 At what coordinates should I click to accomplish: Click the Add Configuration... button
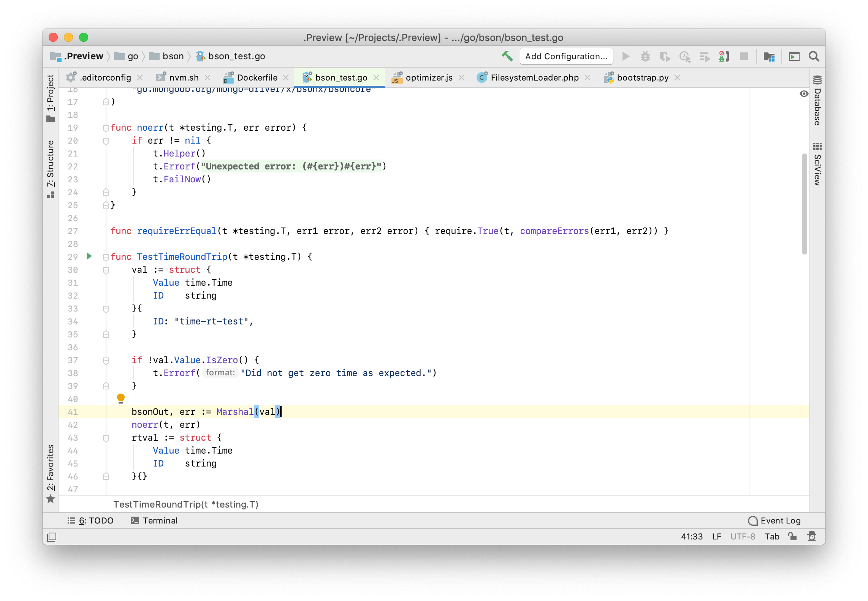566,57
